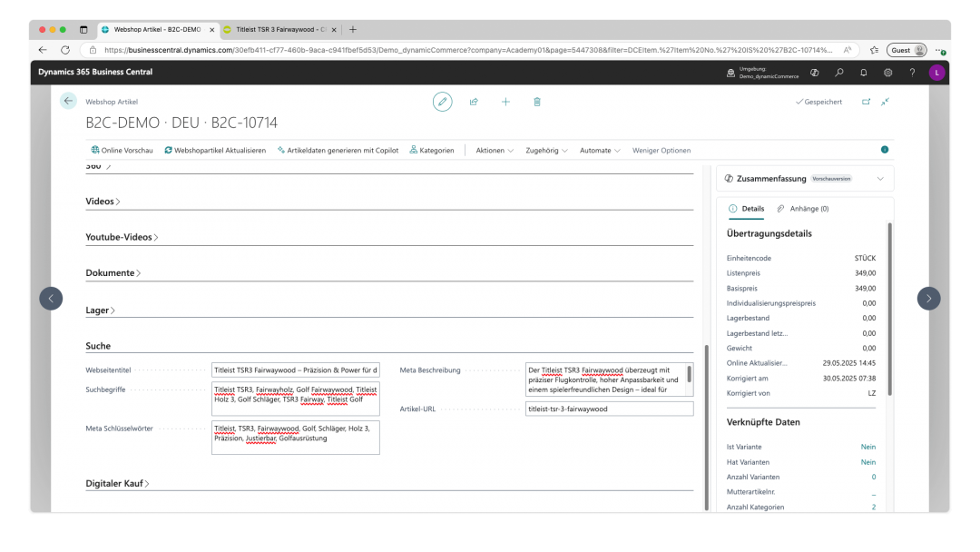
Task: Click the Suchbegriffe text field
Action: (x=295, y=399)
